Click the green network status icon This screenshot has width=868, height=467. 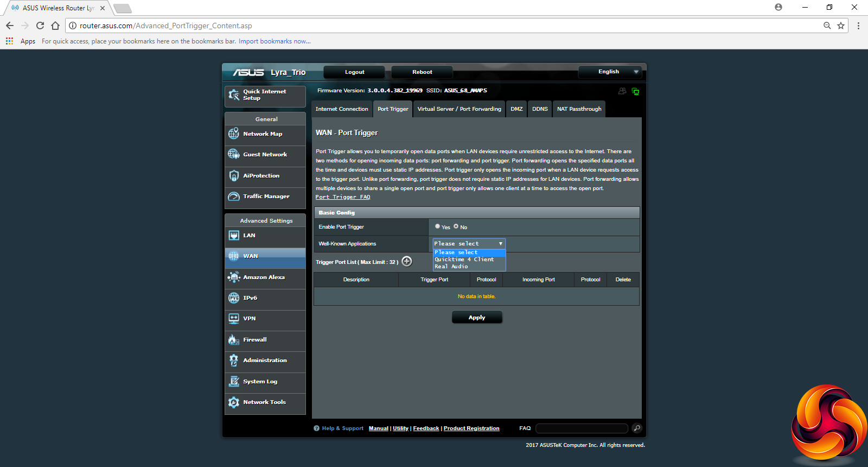635,91
